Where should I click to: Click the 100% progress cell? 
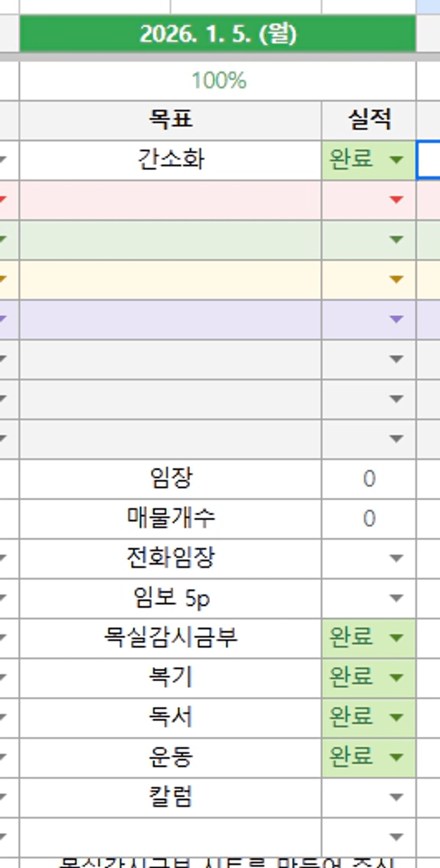point(218,81)
